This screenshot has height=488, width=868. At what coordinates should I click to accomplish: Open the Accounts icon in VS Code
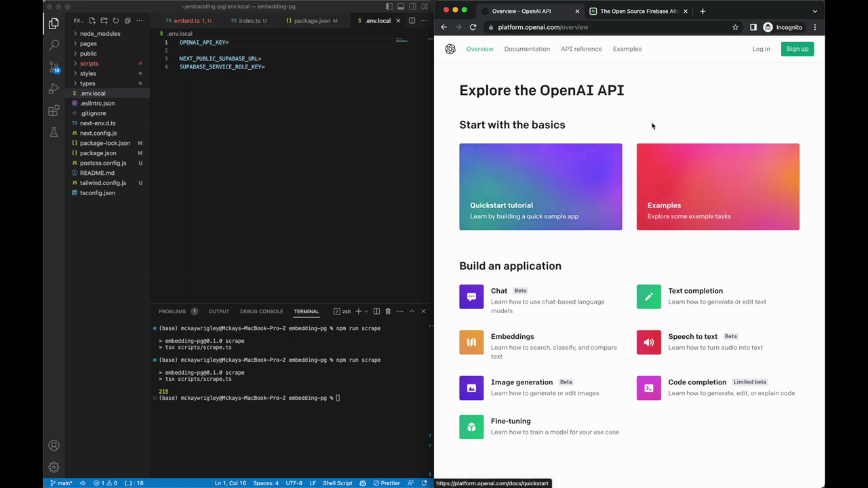[54, 445]
